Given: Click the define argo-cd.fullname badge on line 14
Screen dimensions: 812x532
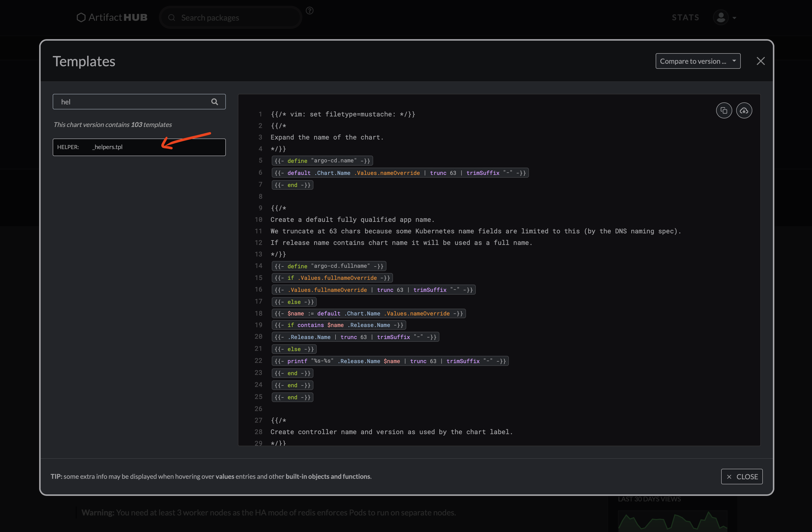Looking at the screenshot, I should coord(328,266).
